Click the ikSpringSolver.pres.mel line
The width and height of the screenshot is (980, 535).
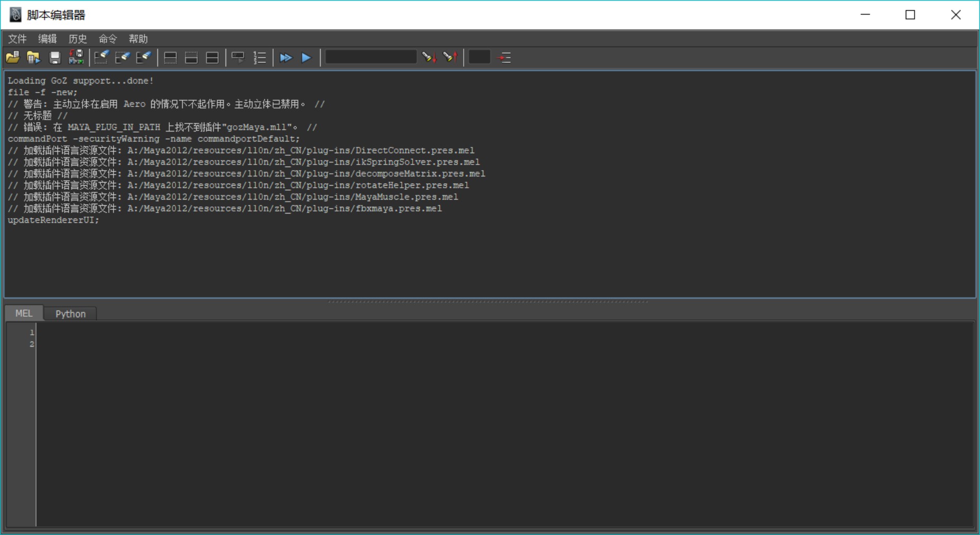[243, 162]
